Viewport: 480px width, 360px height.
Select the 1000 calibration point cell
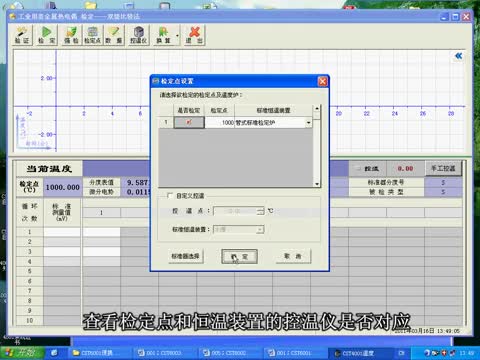click(219, 122)
